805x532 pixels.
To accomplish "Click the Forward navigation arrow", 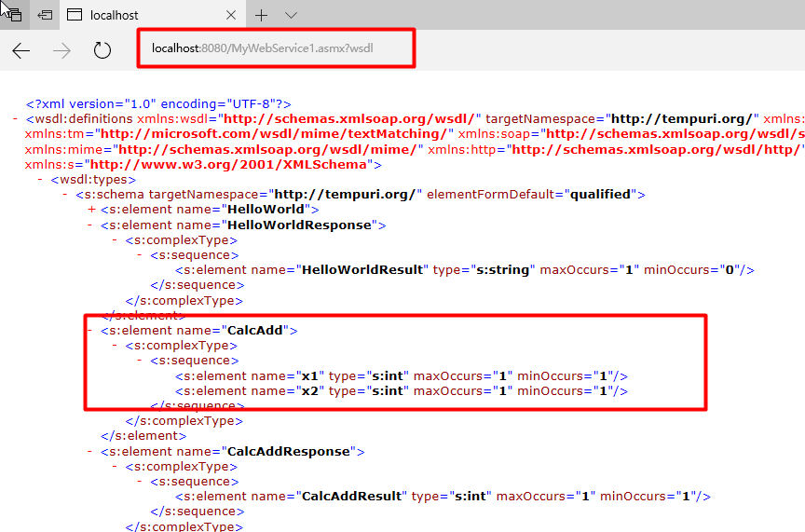I will 62,51.
